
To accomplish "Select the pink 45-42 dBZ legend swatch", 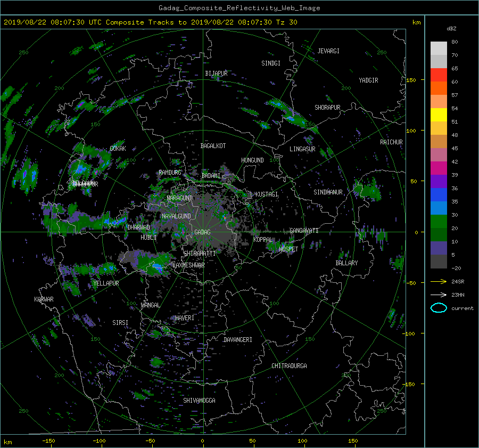I will [x=439, y=154].
